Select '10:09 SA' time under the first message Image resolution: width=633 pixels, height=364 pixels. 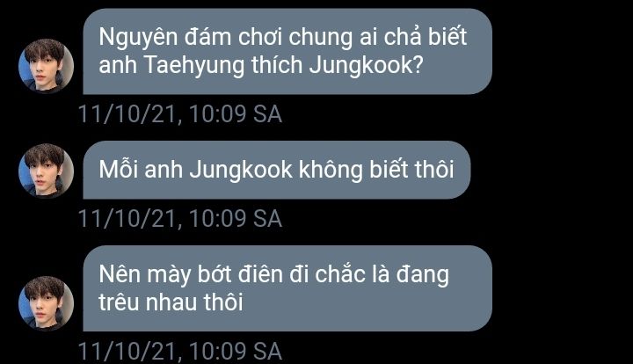click(236, 113)
